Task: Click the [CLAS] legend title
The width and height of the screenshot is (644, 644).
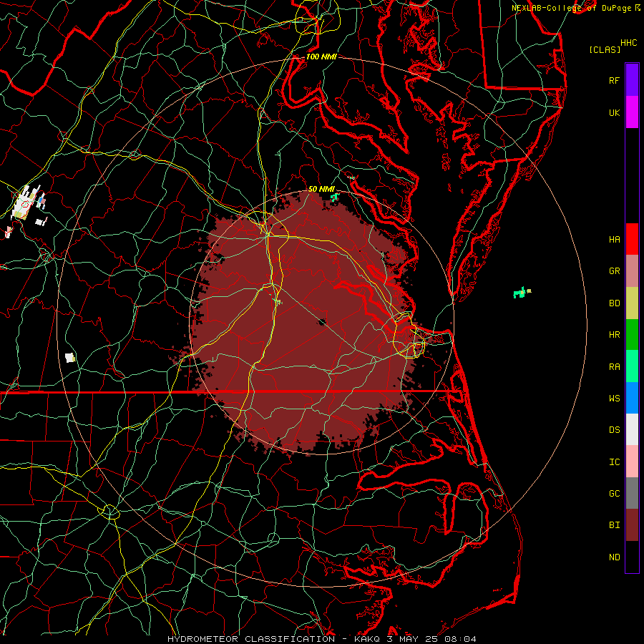Action: [x=605, y=49]
